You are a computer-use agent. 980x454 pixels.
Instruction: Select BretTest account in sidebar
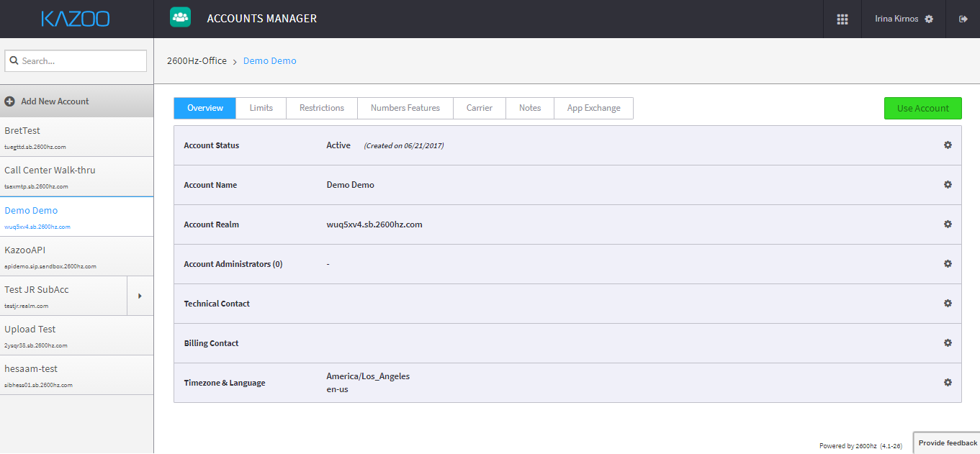coord(76,137)
